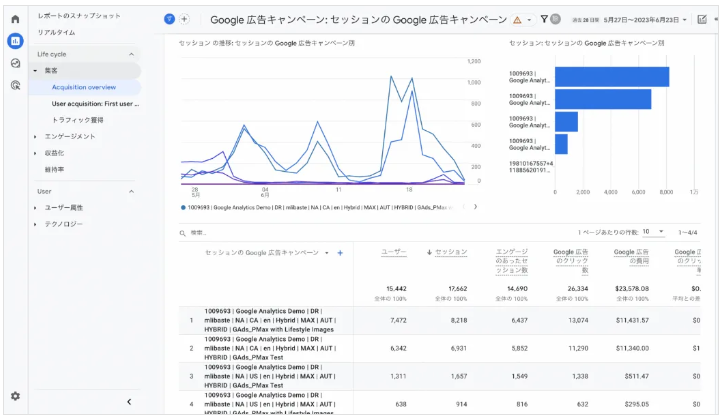Expand the ユーザー属性 tree item

coord(38,207)
